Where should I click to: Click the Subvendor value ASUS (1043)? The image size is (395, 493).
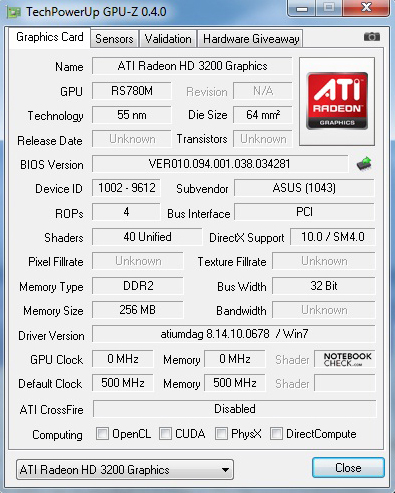pos(304,188)
